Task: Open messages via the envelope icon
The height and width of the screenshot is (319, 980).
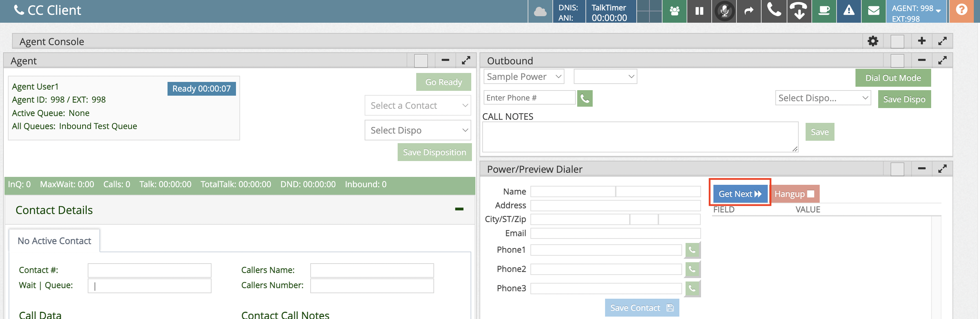Action: [x=873, y=11]
